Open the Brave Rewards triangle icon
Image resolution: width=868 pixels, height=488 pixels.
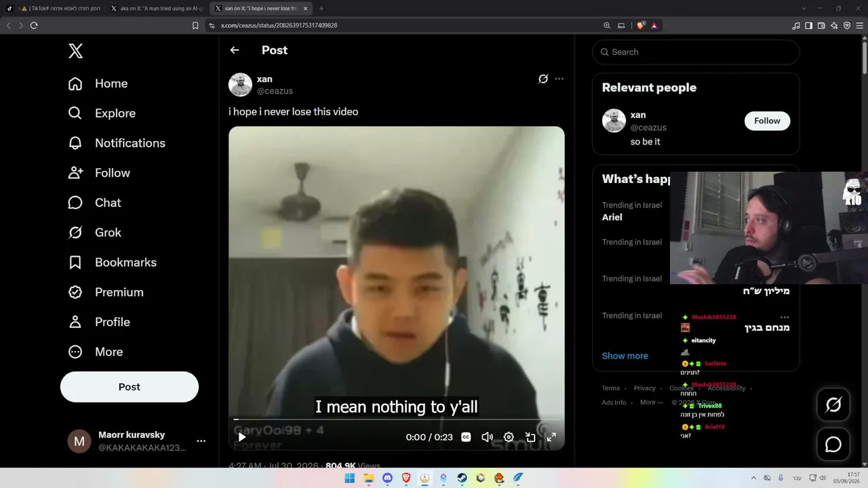pyautogui.click(x=654, y=26)
